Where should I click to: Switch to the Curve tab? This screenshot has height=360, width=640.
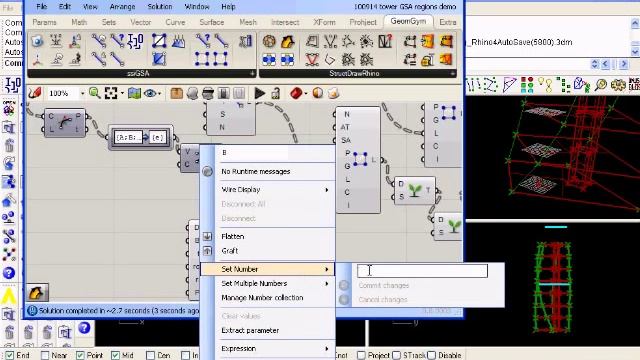click(x=176, y=22)
